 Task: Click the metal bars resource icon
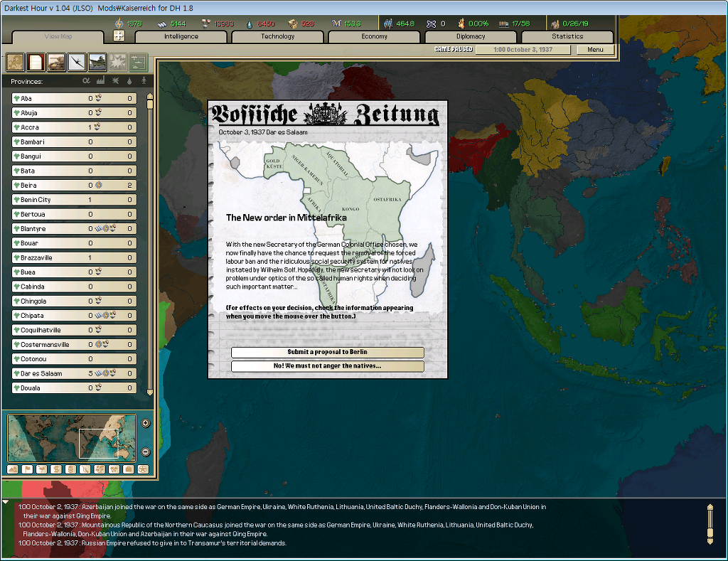pos(162,23)
